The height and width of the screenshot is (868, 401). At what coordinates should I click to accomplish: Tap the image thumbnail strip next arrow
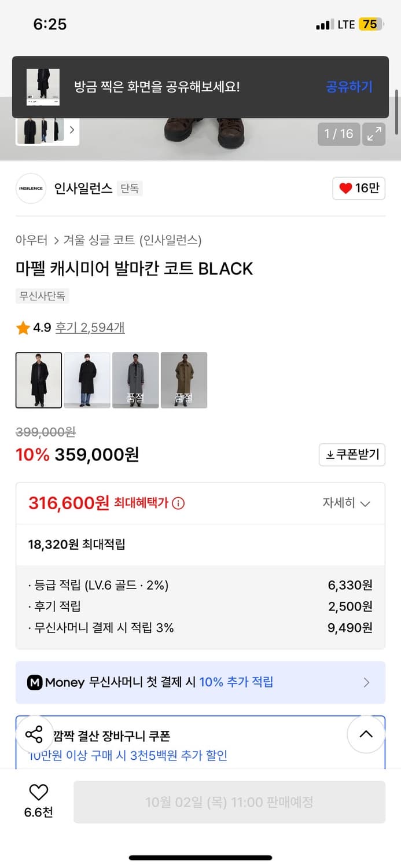click(72, 130)
